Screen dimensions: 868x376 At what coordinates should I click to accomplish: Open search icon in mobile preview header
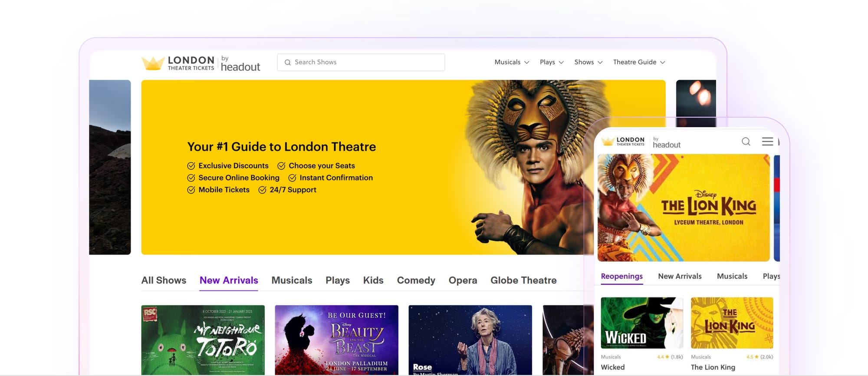(x=746, y=142)
